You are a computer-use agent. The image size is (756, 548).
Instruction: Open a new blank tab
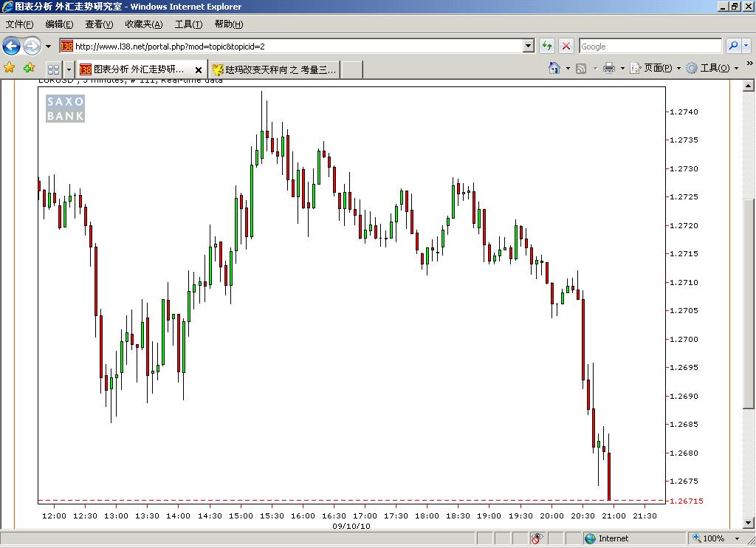click(352, 70)
